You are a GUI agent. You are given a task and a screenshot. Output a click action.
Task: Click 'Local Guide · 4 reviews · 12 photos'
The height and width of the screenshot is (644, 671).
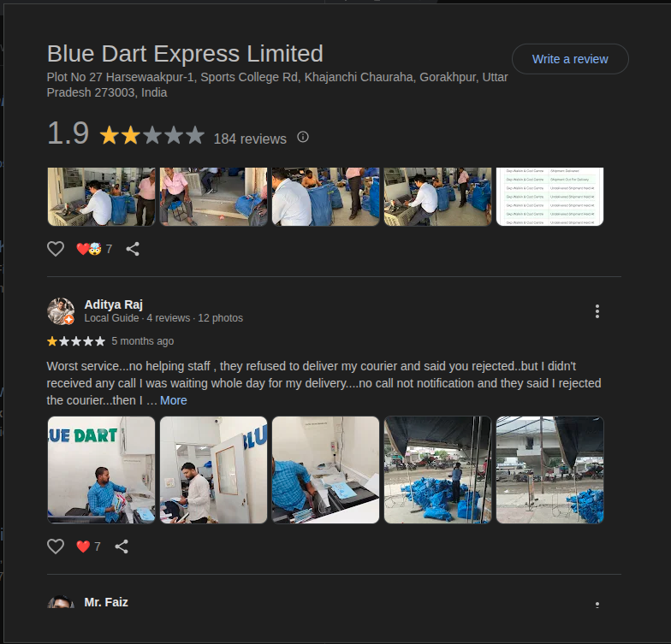tap(163, 318)
